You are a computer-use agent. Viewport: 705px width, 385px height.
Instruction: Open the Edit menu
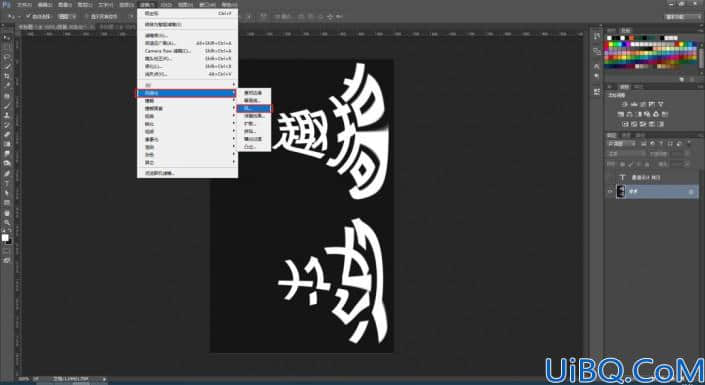[x=45, y=4]
